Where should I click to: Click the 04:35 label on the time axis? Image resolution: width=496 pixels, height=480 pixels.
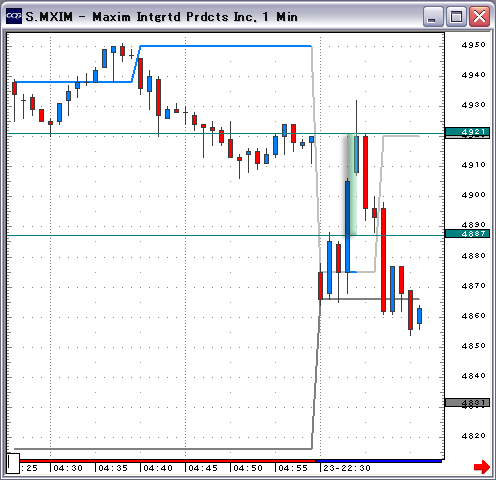(x=113, y=468)
